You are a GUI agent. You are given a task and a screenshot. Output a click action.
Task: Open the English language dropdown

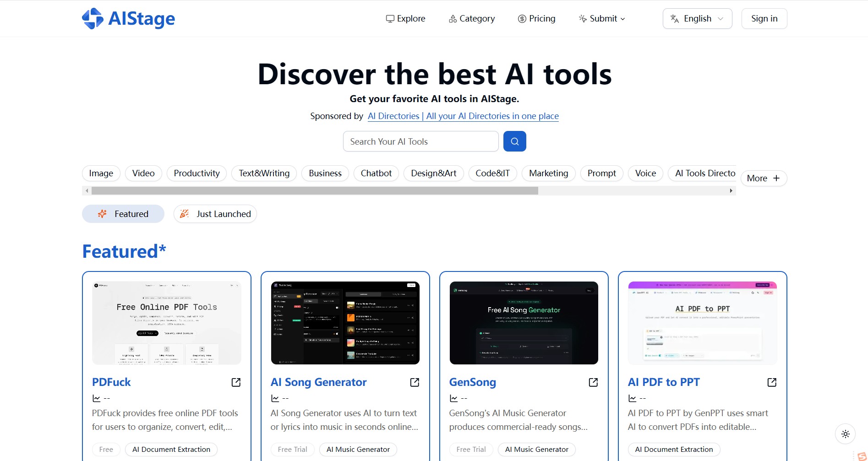(x=697, y=19)
